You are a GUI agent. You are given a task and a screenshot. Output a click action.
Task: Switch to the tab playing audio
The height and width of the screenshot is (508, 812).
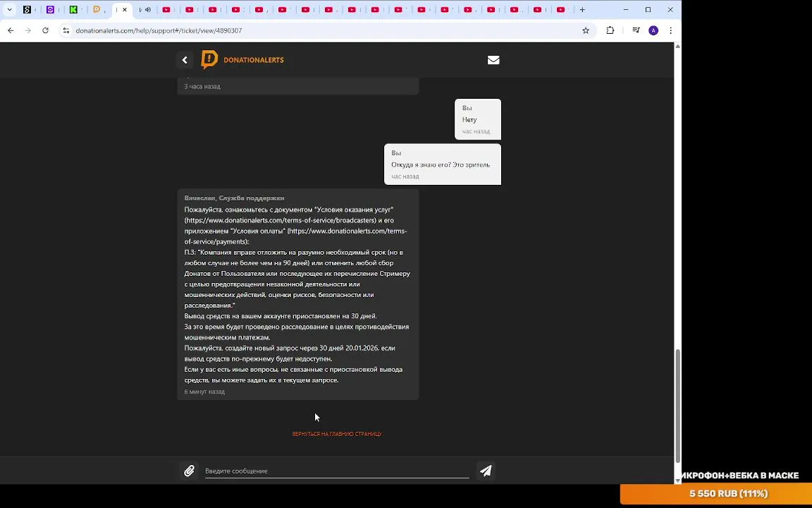pyautogui.click(x=144, y=9)
